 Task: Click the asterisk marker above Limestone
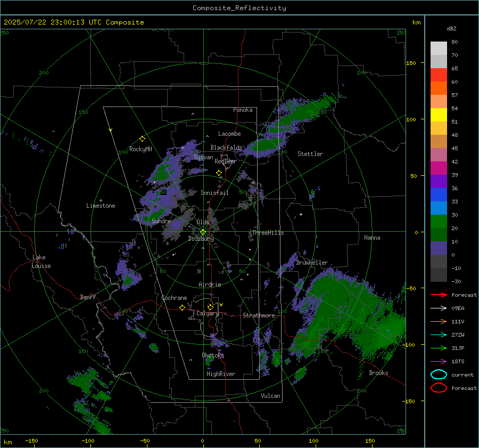[101, 201]
